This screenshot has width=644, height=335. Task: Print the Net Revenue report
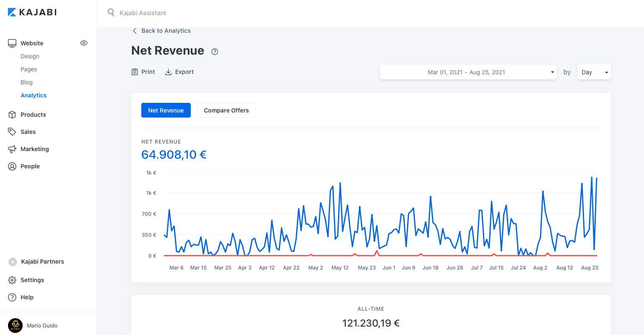143,72
